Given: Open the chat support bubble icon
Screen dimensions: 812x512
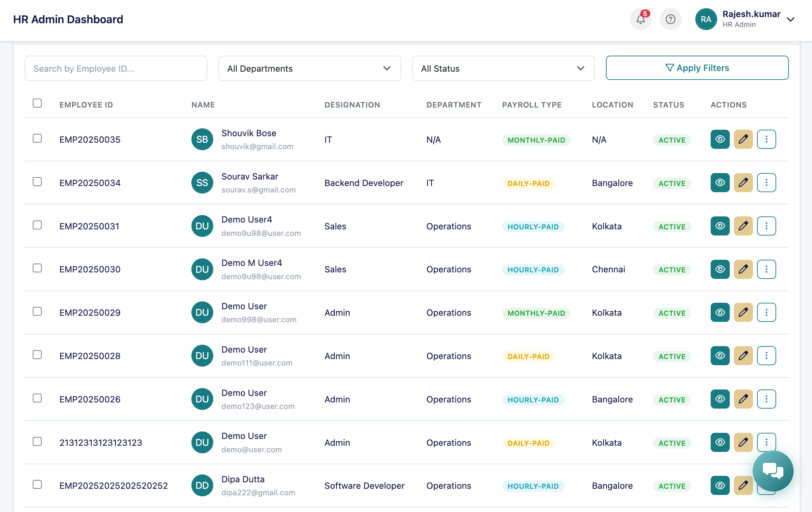Looking at the screenshot, I should pos(773,471).
